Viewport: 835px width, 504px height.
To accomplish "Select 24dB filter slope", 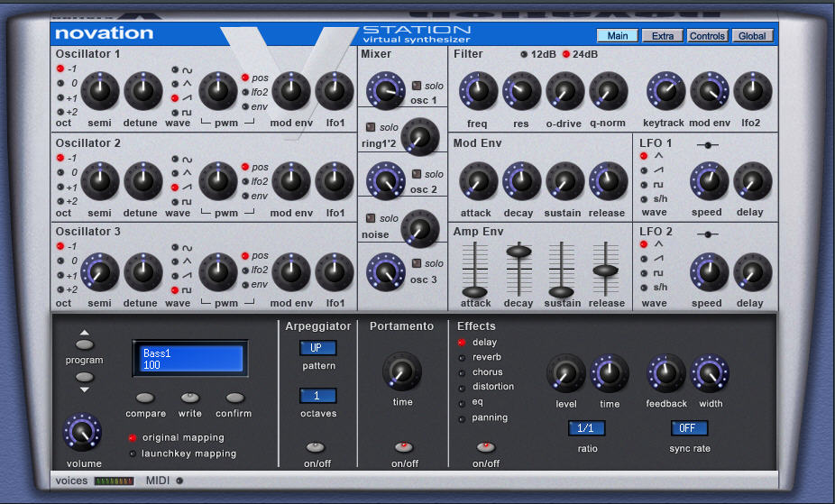I will coord(566,54).
